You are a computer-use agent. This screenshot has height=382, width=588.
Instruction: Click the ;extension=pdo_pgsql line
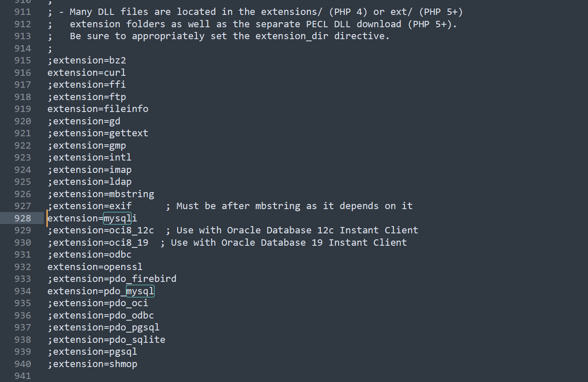point(104,327)
